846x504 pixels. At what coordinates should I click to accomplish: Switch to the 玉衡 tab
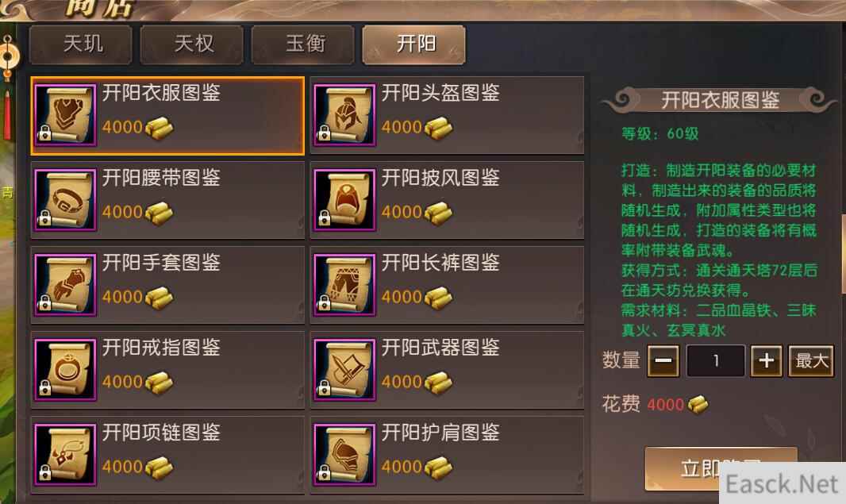pos(303,44)
